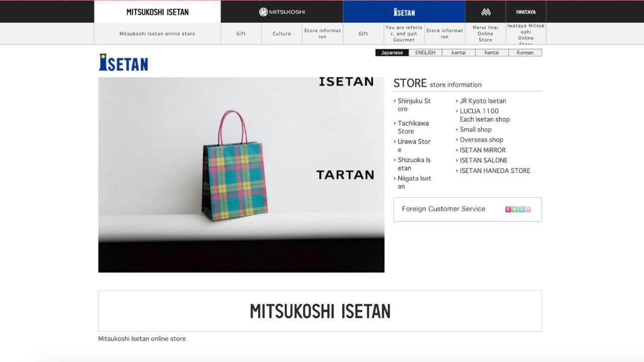This screenshot has height=362, width=644.
Task: Select the Marui Imai logo in the header
Action: click(486, 12)
